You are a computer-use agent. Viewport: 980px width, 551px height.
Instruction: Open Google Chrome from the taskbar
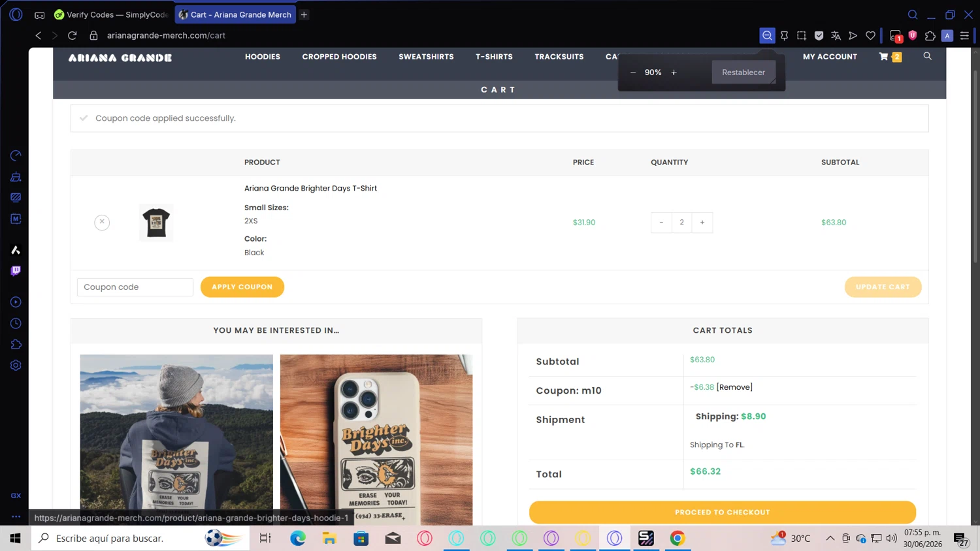coord(678,538)
